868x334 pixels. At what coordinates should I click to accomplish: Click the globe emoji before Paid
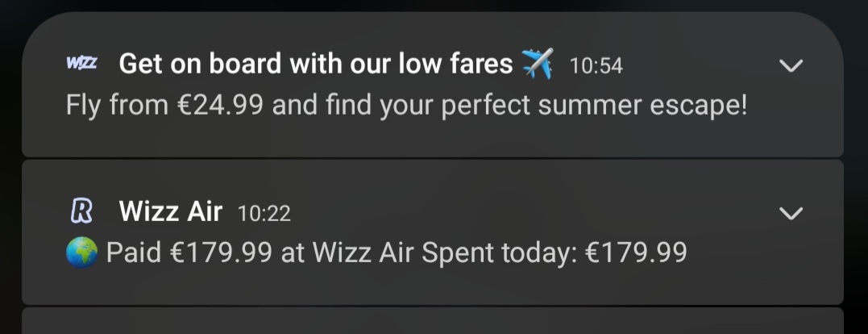pyautogui.click(x=82, y=252)
